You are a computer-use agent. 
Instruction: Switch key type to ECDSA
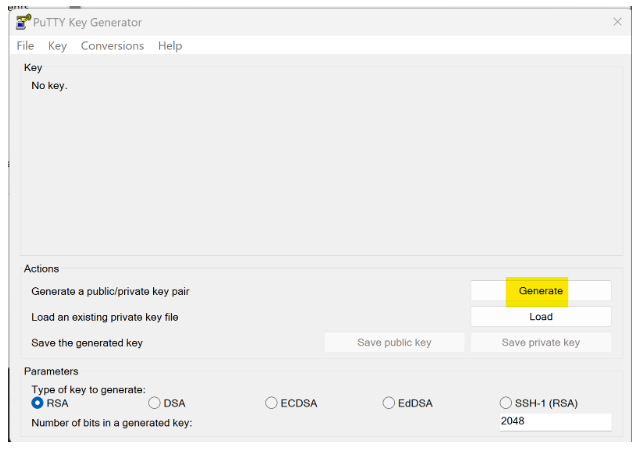(x=272, y=403)
